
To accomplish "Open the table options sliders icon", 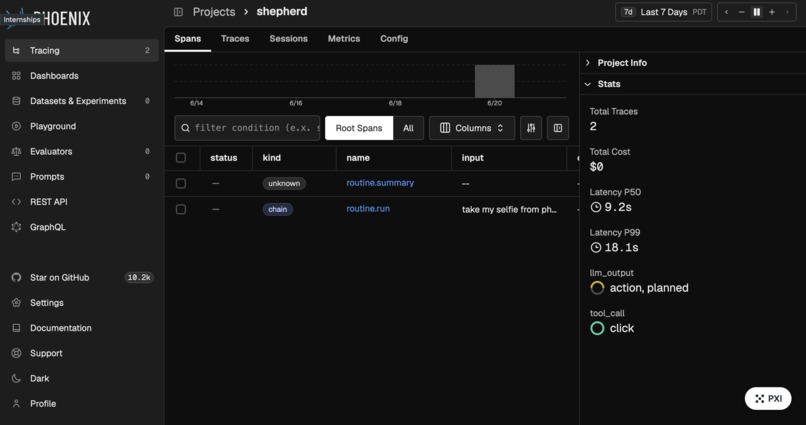I will [x=531, y=128].
